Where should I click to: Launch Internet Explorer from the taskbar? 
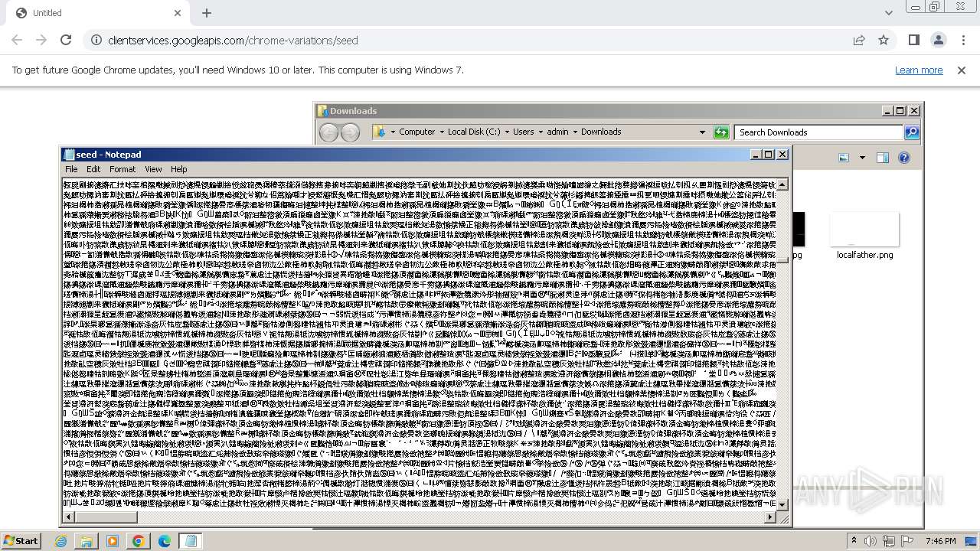point(60,541)
